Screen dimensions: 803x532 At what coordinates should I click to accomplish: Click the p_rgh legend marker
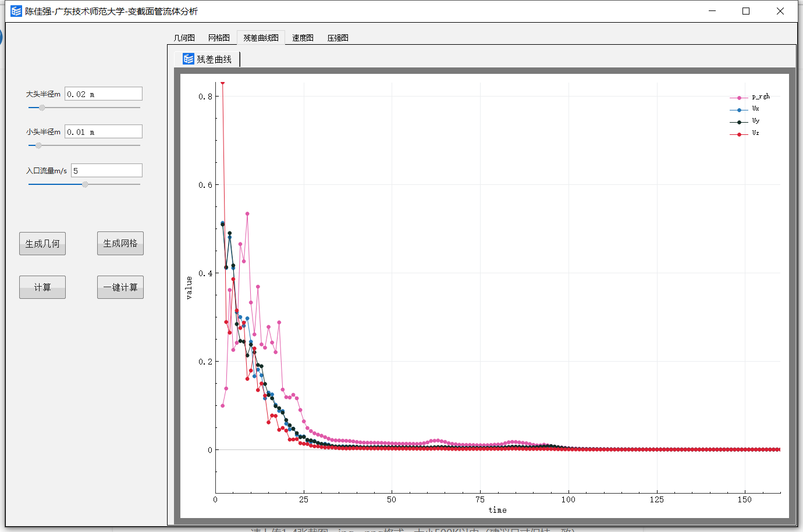click(x=739, y=98)
